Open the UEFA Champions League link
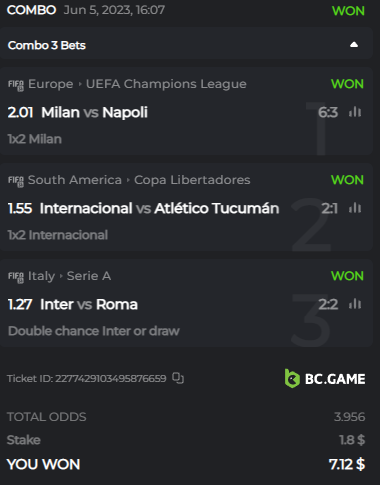The width and height of the screenshot is (380, 485). pos(166,84)
